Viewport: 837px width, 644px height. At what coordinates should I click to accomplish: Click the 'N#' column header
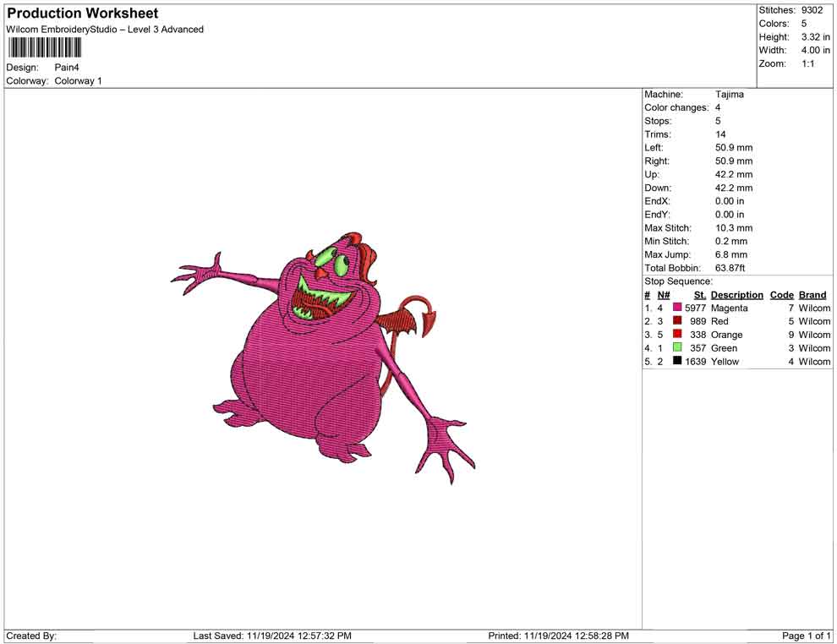[x=664, y=294]
